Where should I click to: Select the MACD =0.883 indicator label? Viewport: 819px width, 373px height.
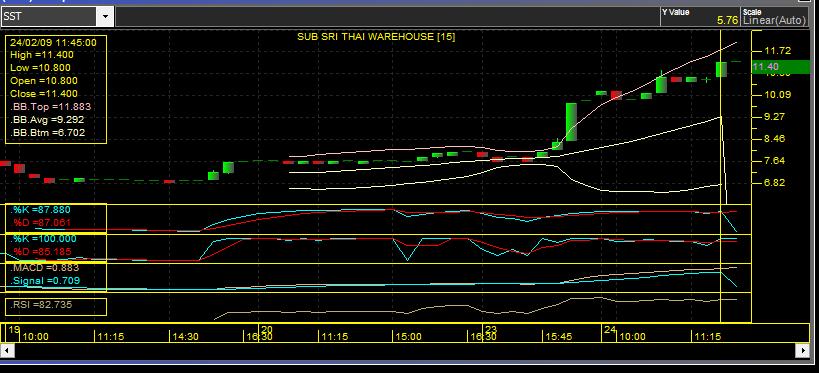pyautogui.click(x=45, y=268)
